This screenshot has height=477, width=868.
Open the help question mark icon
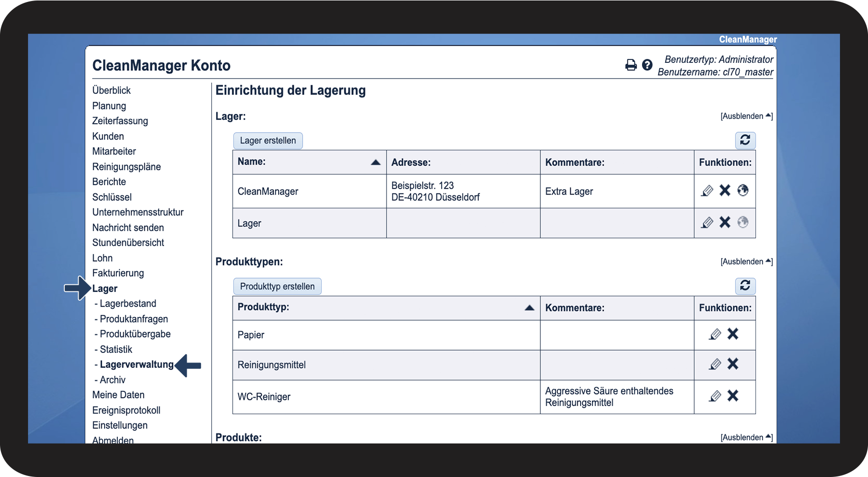(647, 65)
